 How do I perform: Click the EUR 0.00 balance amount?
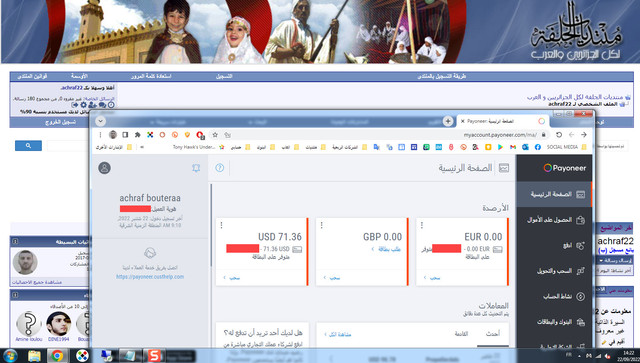pyautogui.click(x=483, y=237)
